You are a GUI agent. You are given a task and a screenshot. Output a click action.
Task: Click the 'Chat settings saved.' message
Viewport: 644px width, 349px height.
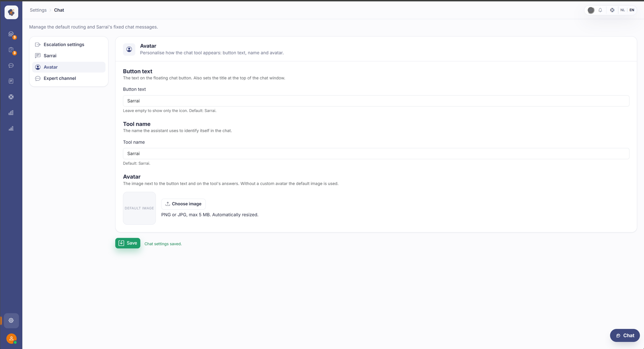pyautogui.click(x=163, y=244)
